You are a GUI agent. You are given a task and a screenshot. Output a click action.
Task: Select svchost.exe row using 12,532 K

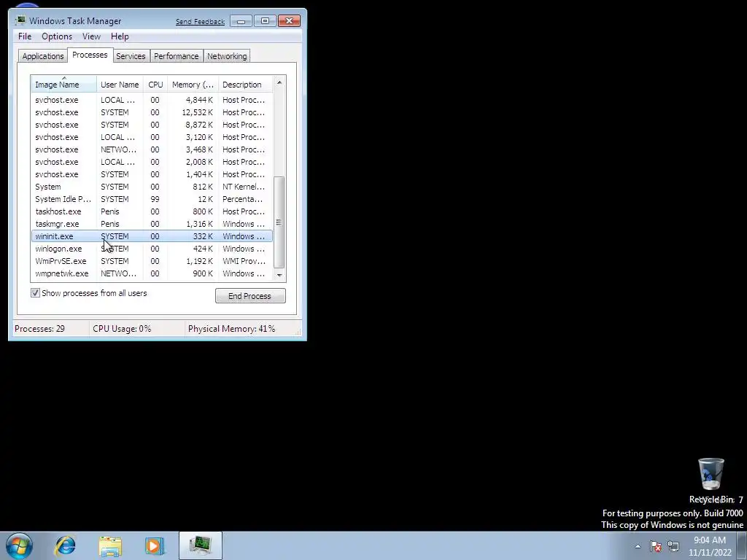click(152, 112)
